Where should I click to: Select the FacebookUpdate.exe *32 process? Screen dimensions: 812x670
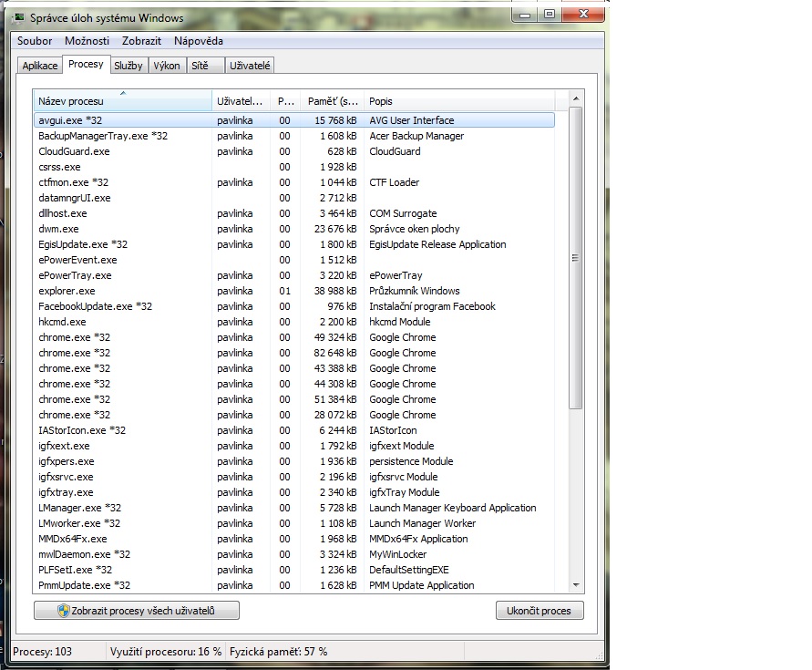pyautogui.click(x=294, y=307)
